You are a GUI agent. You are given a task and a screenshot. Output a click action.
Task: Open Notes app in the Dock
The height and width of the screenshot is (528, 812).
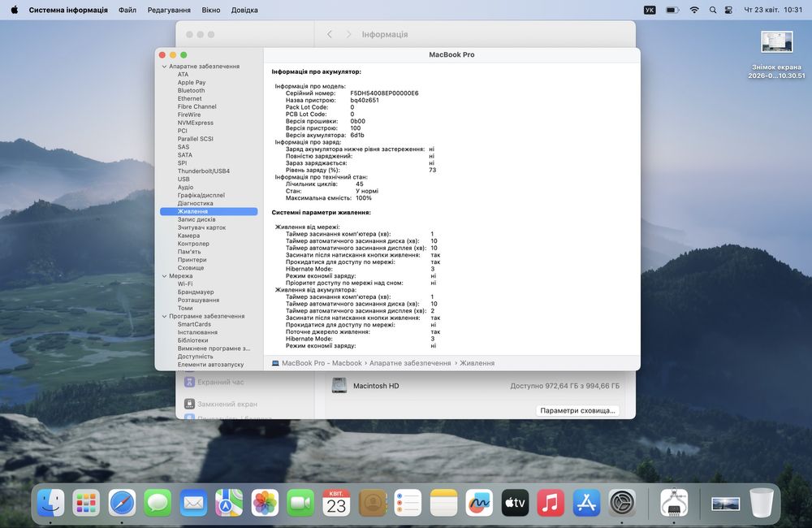tap(444, 503)
